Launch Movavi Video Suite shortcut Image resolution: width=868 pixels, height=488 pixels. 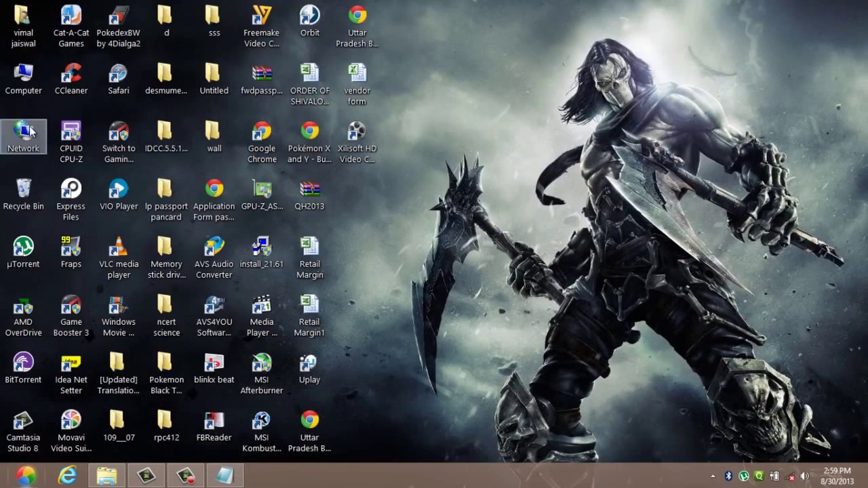[x=71, y=432]
